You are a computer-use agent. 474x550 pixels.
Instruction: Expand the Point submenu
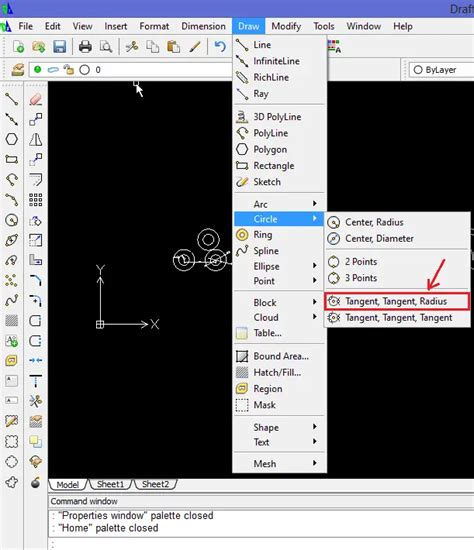click(x=279, y=281)
